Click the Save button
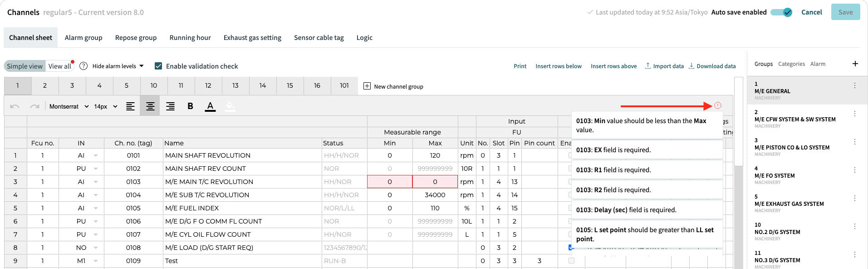 point(845,12)
